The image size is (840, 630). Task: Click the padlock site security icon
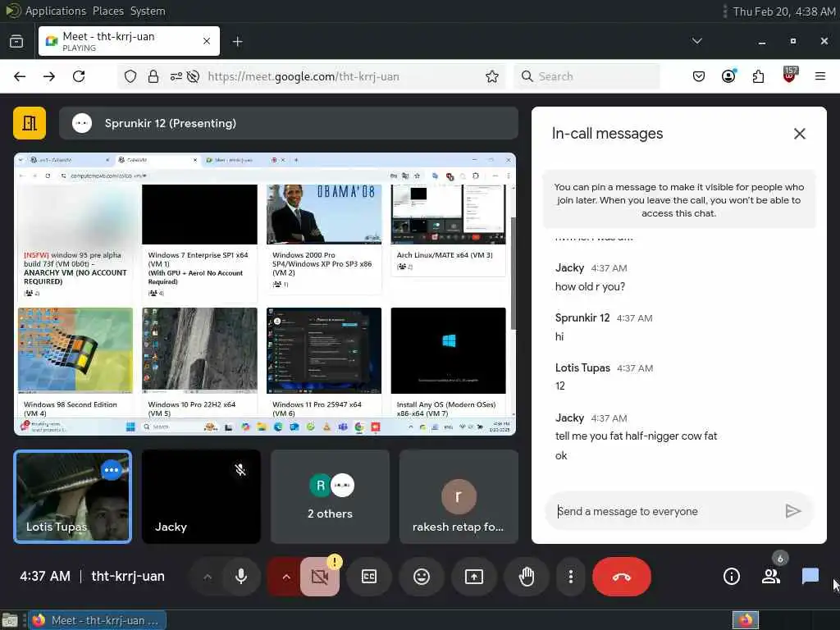click(x=153, y=76)
